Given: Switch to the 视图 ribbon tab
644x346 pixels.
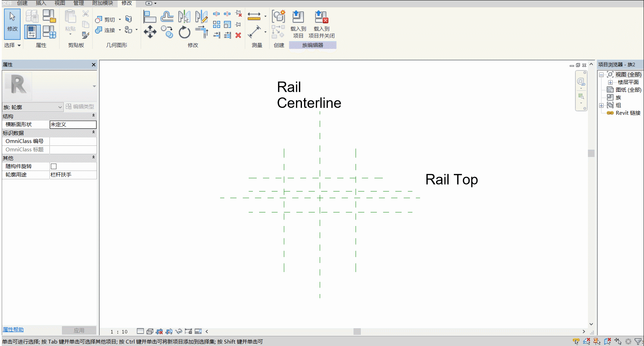Looking at the screenshot, I should (60, 3).
